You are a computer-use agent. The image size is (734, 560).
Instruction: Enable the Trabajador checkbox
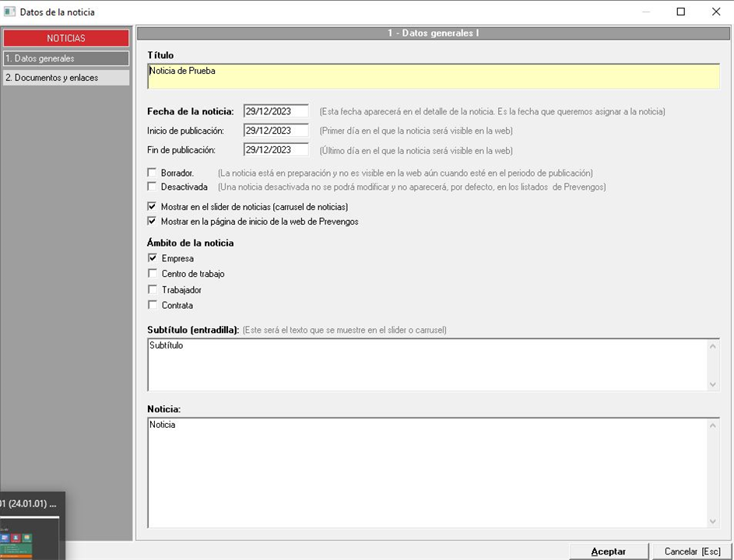pos(153,289)
